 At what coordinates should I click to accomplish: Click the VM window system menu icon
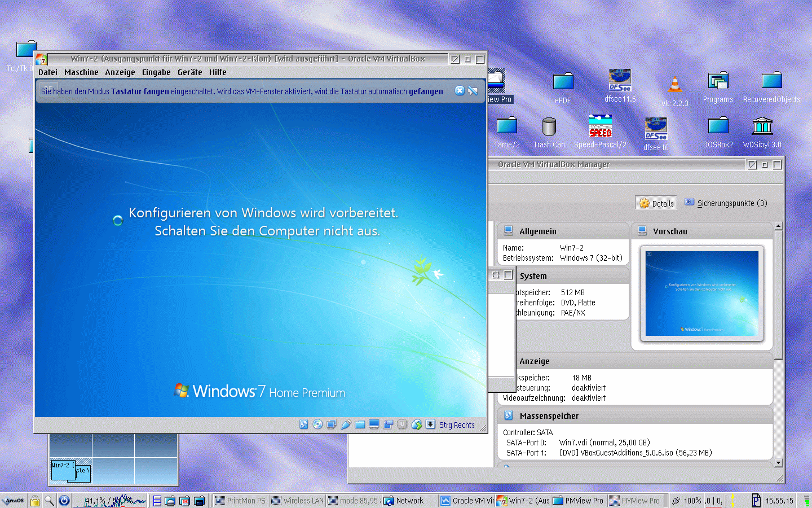click(x=41, y=59)
